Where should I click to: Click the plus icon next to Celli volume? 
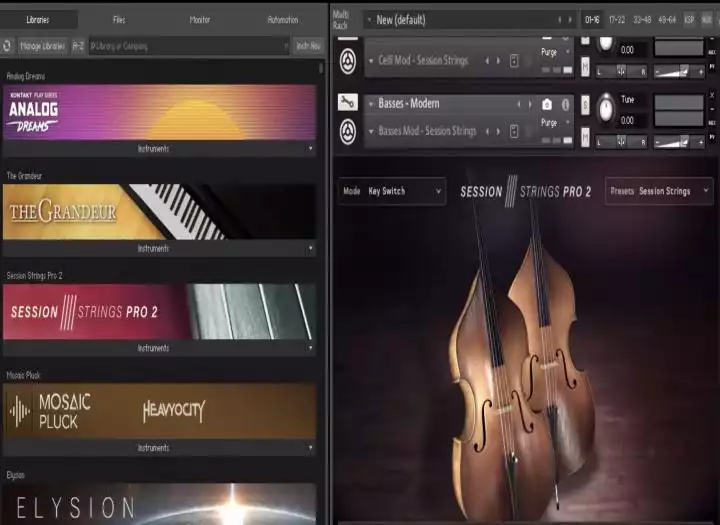[701, 72]
